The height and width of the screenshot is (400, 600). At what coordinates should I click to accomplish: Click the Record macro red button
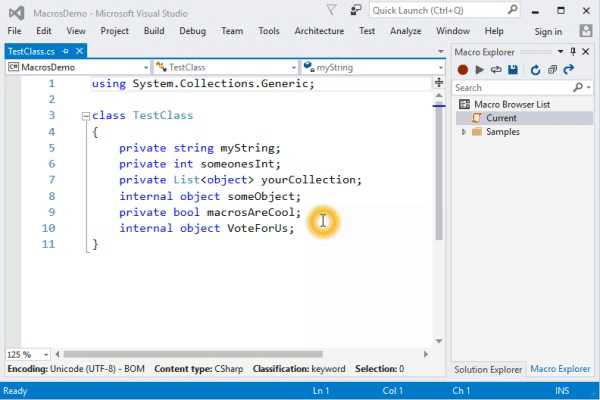(463, 70)
